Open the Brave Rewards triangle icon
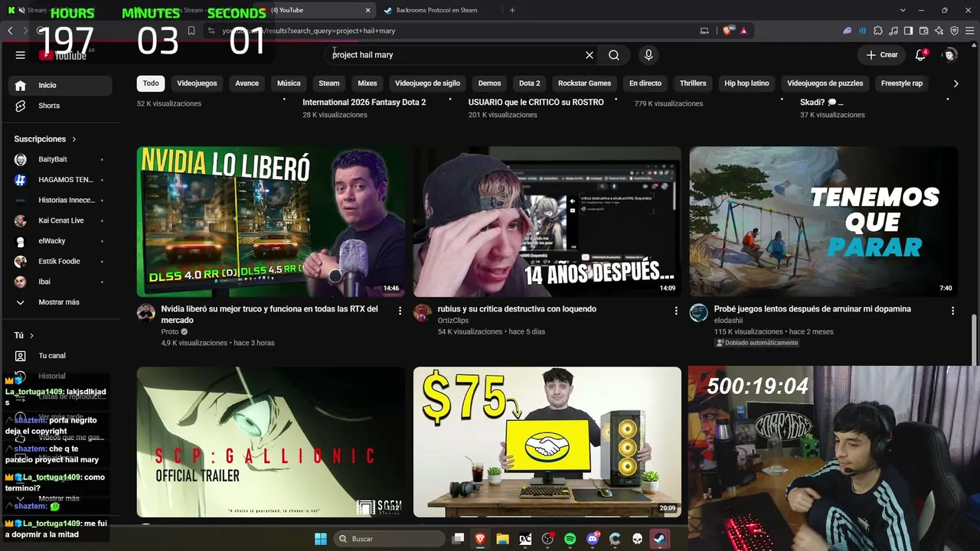Screen dimensions: 980x551 click(x=743, y=31)
